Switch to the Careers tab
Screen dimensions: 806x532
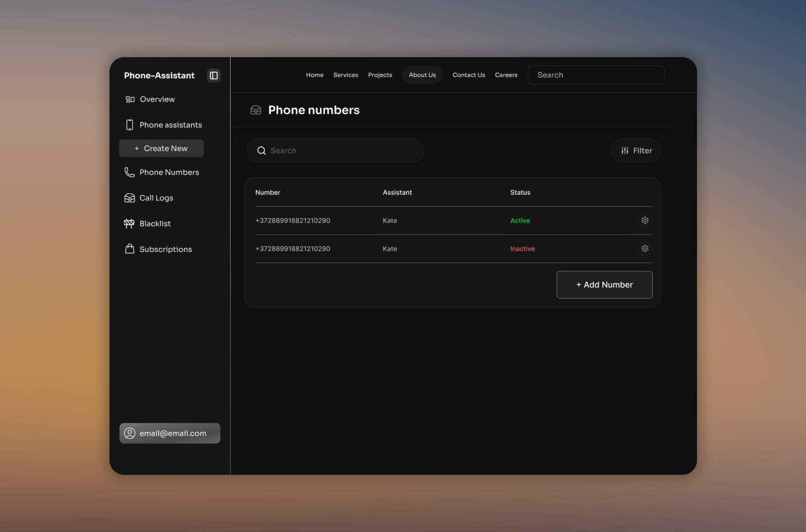(x=506, y=75)
